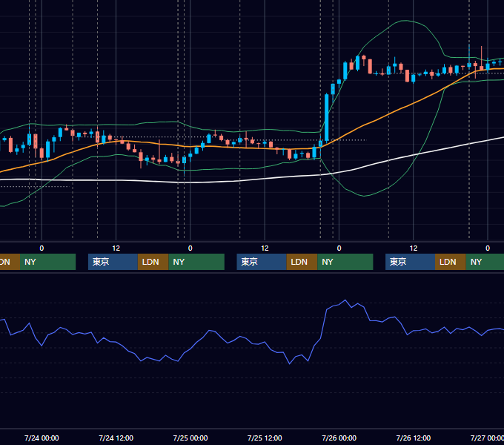Select the 7/24 東京 session block

pos(113,262)
